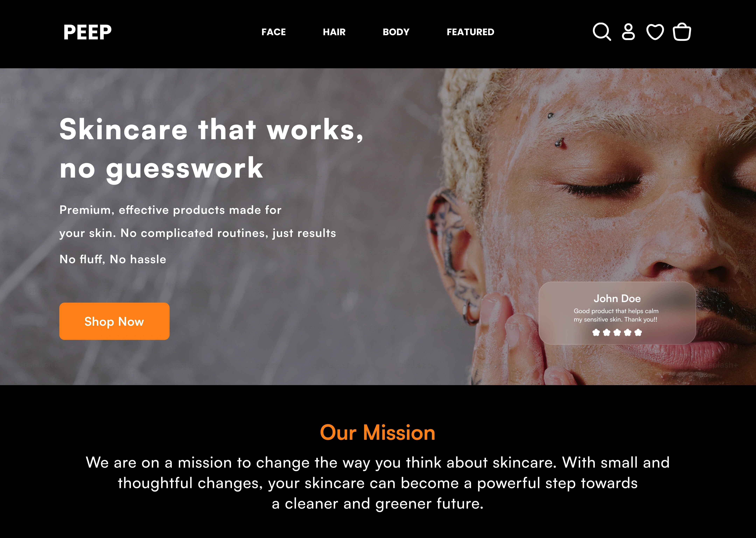Image resolution: width=756 pixels, height=538 pixels.
Task: Go to home via PEEP logo
Action: pyautogui.click(x=87, y=32)
